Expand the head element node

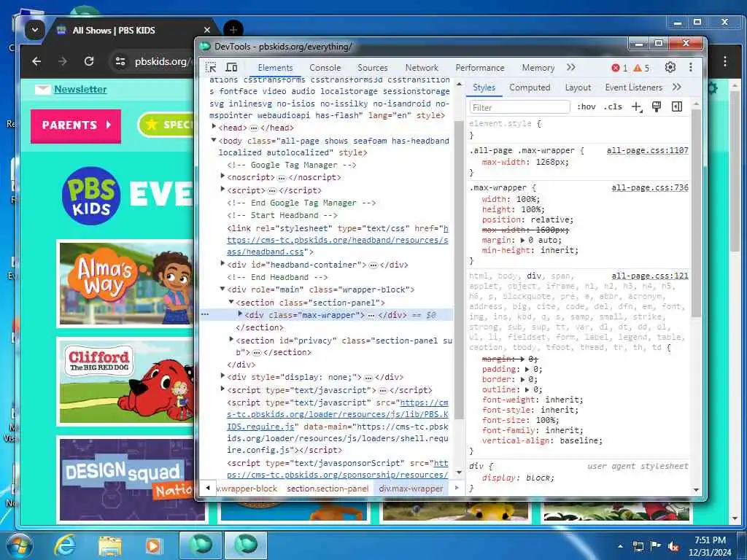click(x=214, y=127)
